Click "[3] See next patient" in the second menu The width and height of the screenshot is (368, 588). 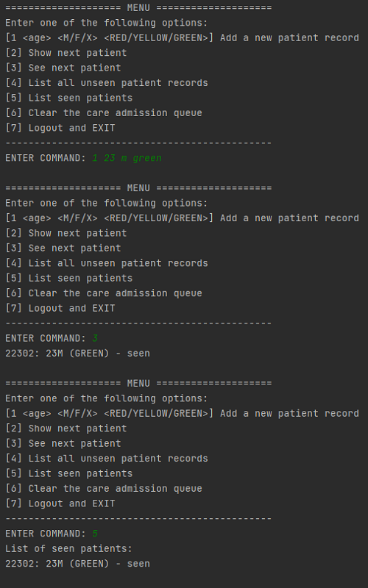tap(63, 248)
